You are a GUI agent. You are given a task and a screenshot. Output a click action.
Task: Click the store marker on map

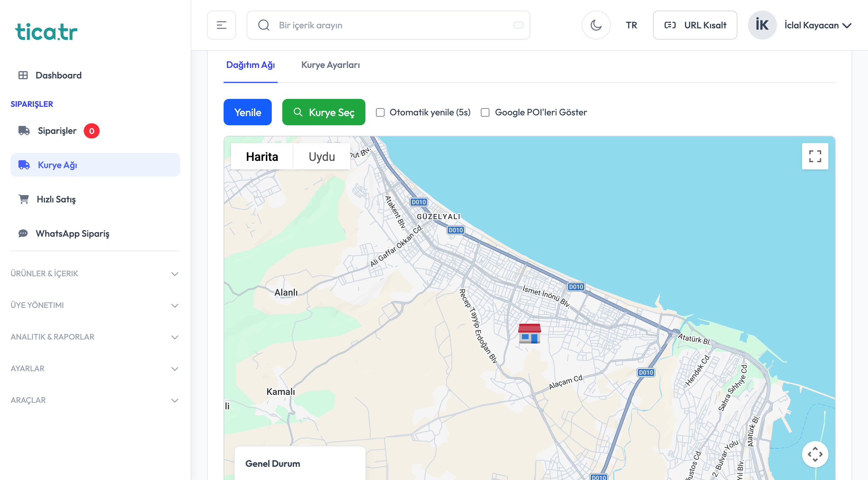[x=529, y=334]
